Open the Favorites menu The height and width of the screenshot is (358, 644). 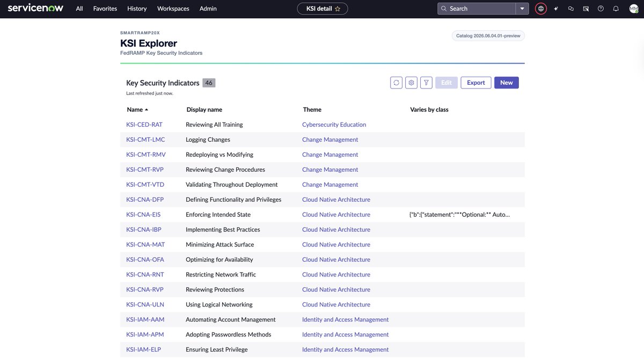(105, 9)
